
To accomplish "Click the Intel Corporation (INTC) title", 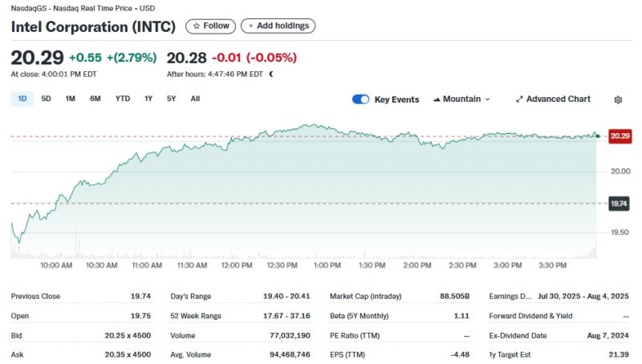I will 93,27.
